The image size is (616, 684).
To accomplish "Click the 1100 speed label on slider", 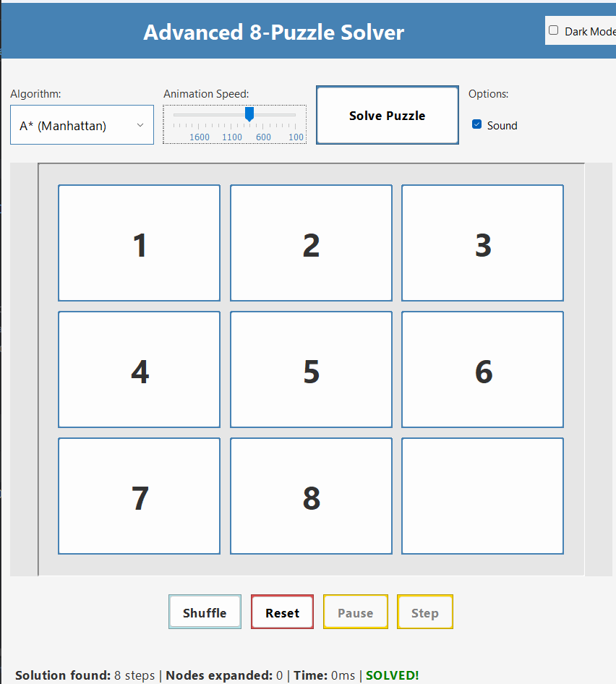I will point(232,137).
